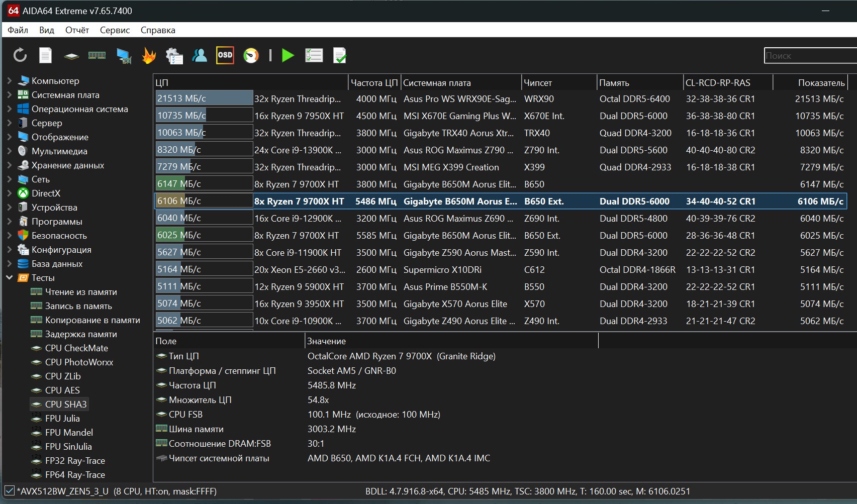
Task: Open the preferences gear-and-list toolbar icon
Action: click(x=174, y=56)
